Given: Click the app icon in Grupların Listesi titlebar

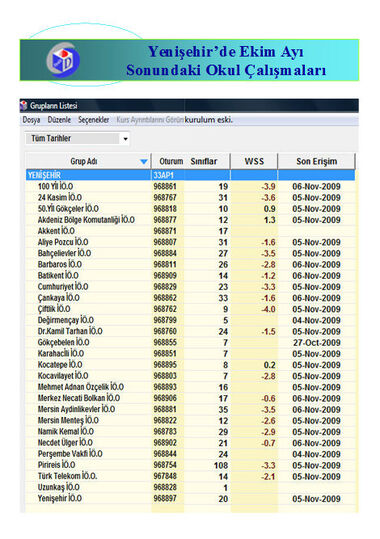Looking at the screenshot, I should click(x=24, y=106).
